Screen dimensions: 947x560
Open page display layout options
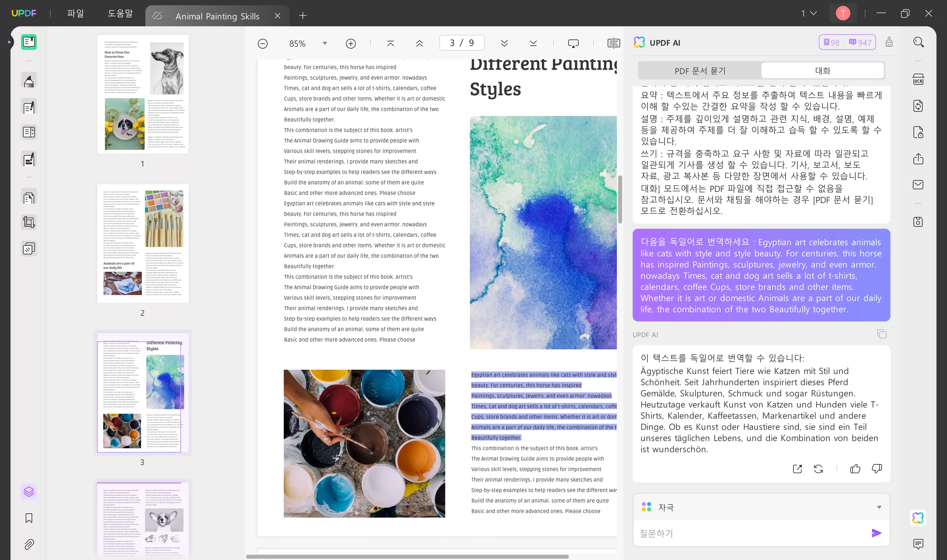point(614,43)
